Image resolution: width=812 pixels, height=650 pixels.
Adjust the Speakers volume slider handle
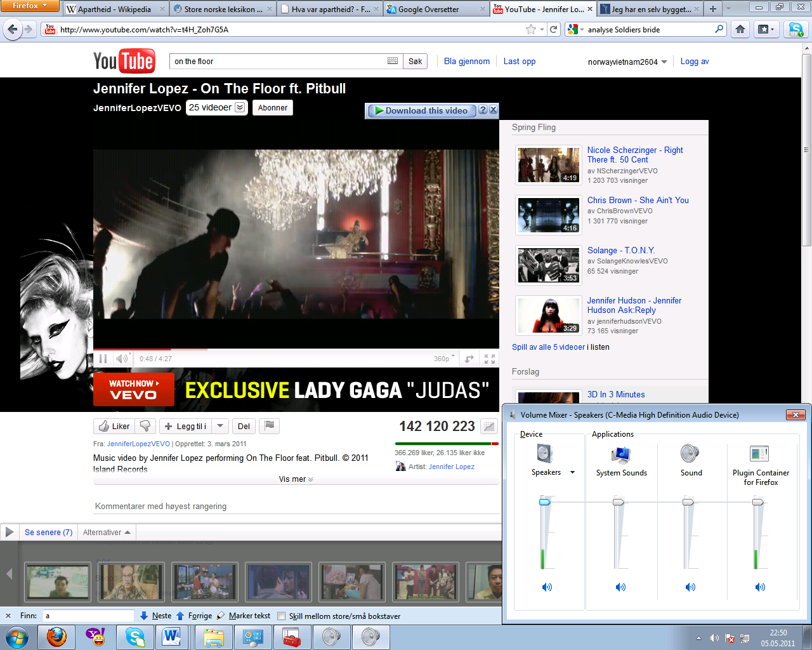click(x=545, y=502)
